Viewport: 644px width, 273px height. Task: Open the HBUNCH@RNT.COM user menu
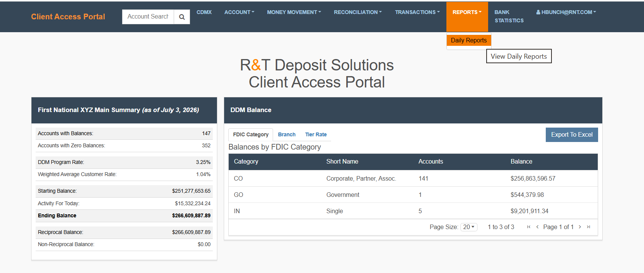566,12
